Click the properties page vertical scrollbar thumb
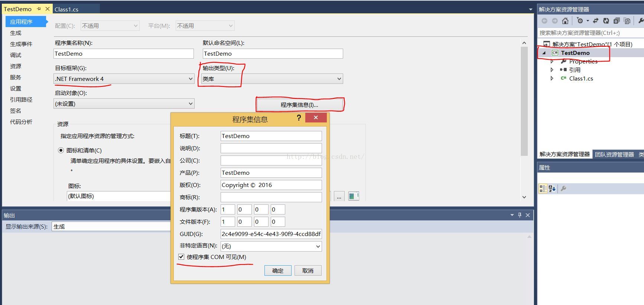 [524, 101]
